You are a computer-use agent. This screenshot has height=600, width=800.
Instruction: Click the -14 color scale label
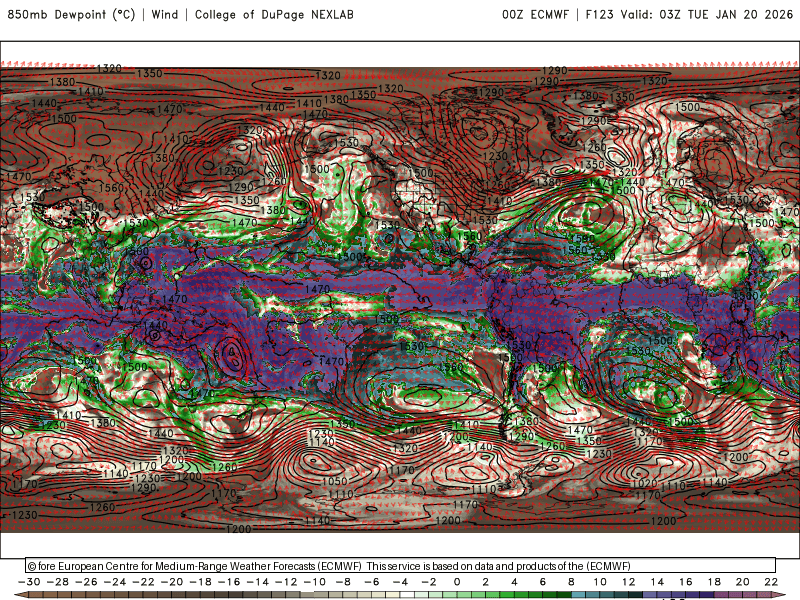coord(258,582)
